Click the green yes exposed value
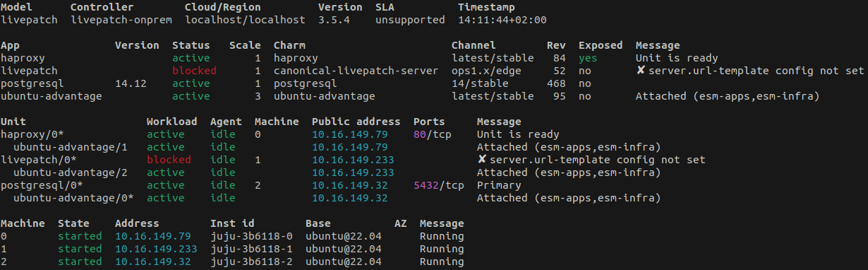Viewport: 868px width, 270px height. click(588, 58)
